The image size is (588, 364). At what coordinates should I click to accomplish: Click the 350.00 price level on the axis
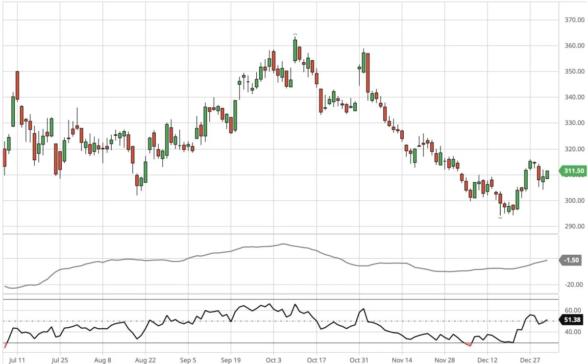click(574, 72)
